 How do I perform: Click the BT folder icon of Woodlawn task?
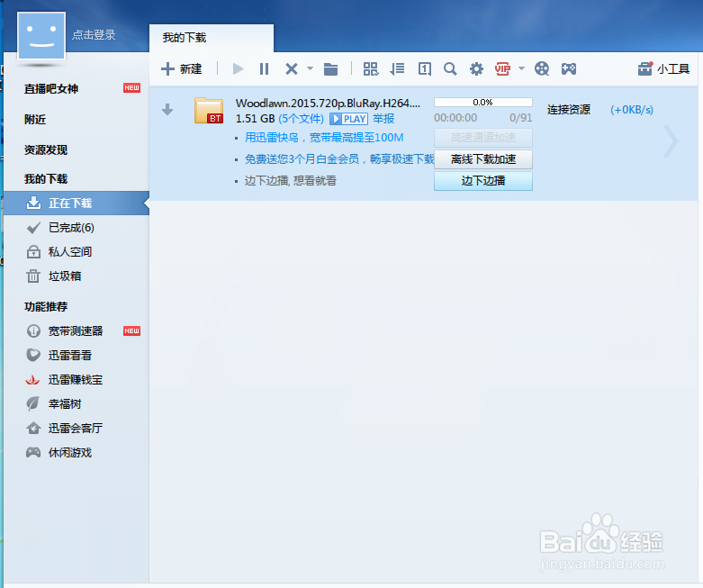(209, 111)
